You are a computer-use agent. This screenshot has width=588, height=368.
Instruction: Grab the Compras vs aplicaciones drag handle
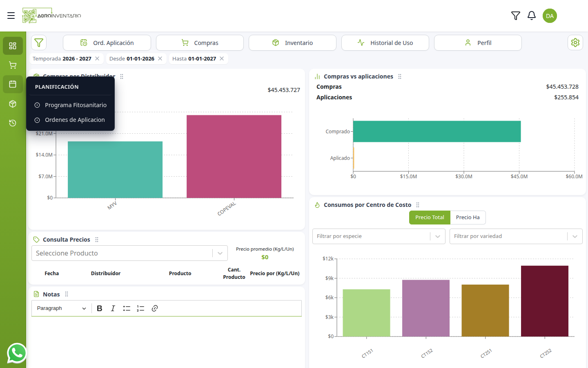pyautogui.click(x=400, y=76)
